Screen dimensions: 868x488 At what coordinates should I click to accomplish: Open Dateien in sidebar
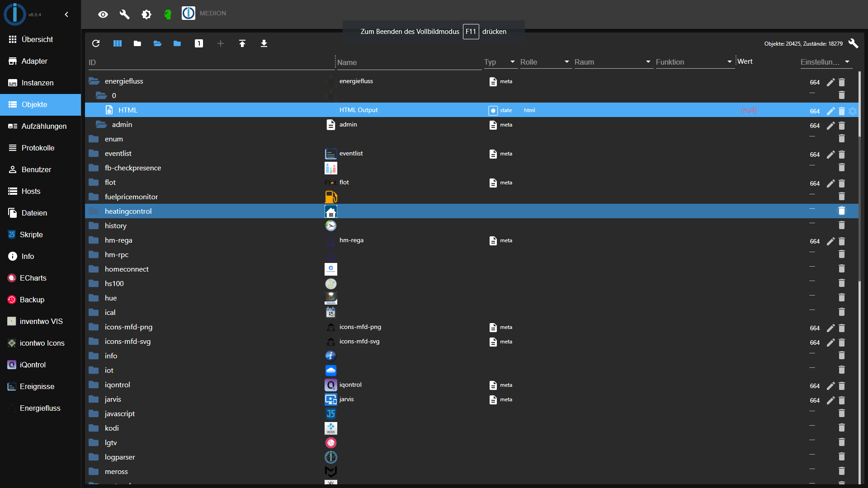(40, 213)
